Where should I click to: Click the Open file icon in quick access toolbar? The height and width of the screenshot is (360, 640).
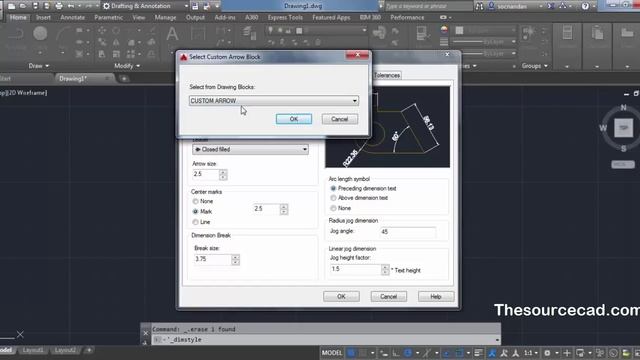tap(23, 6)
